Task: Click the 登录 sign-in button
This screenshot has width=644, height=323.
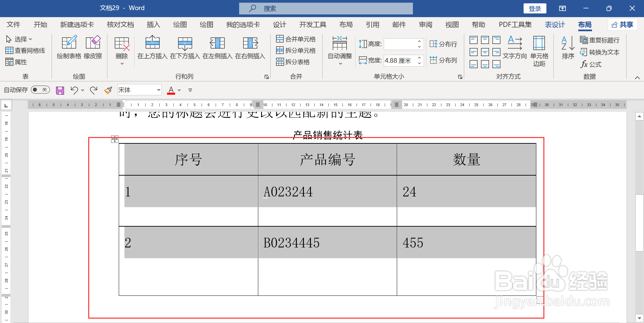Action: tap(535, 8)
